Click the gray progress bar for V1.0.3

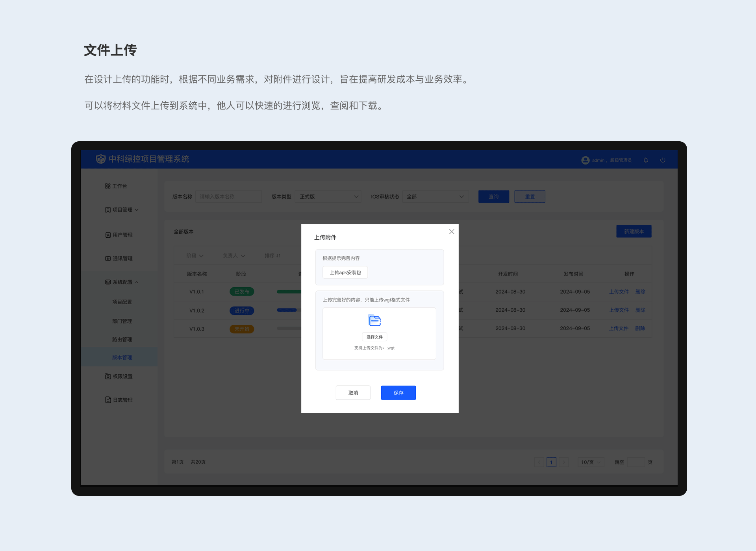(x=289, y=328)
